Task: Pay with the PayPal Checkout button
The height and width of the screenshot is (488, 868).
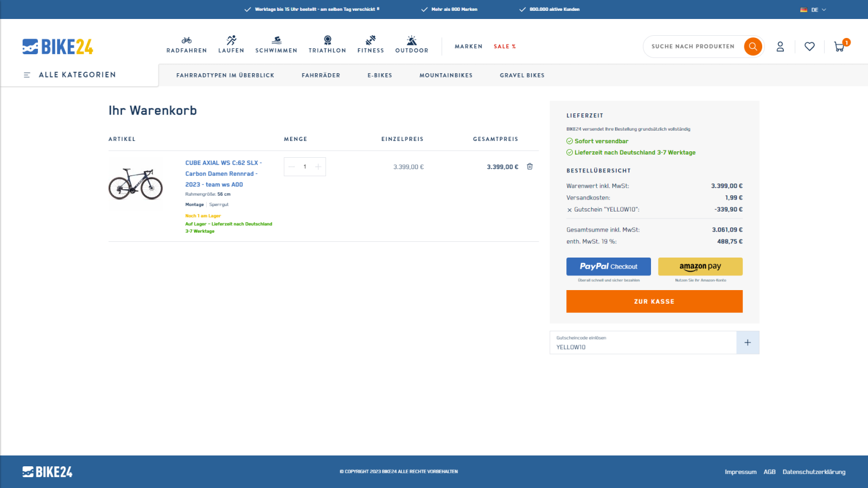Action: point(608,266)
